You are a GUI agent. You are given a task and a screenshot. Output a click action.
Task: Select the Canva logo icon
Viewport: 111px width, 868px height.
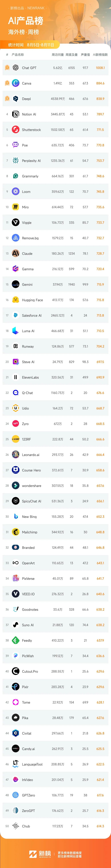point(15,83)
